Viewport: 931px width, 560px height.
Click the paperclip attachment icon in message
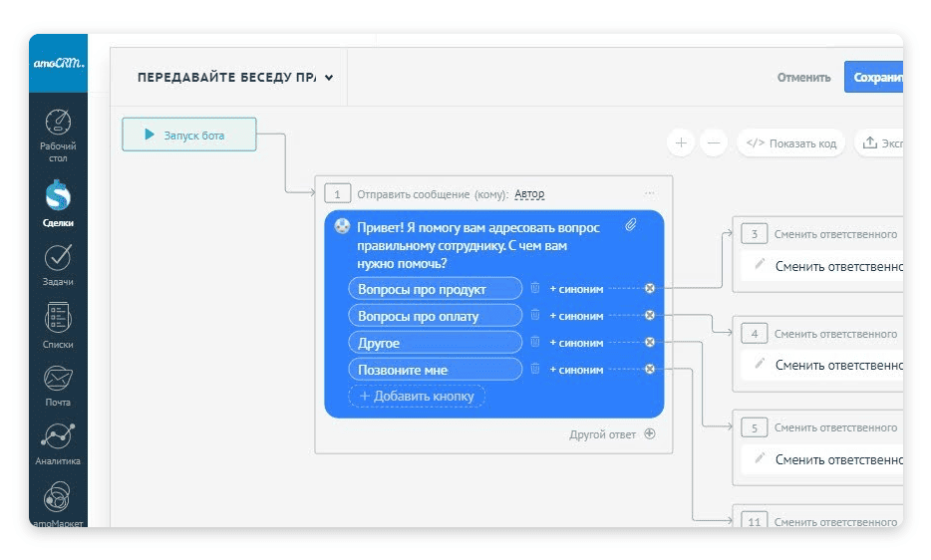click(631, 226)
